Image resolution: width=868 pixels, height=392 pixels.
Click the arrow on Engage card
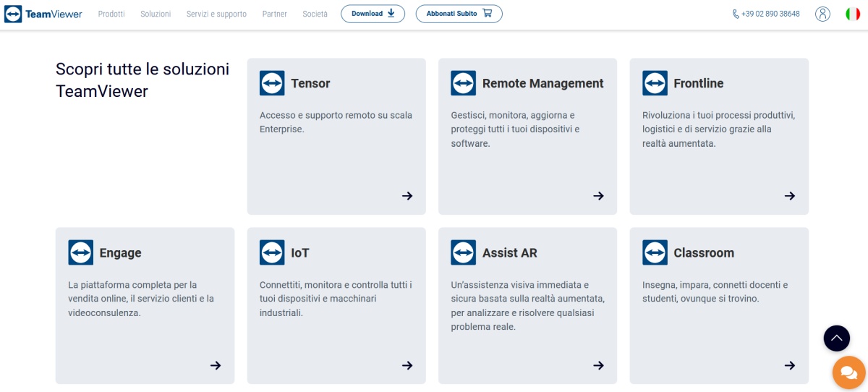click(x=216, y=365)
